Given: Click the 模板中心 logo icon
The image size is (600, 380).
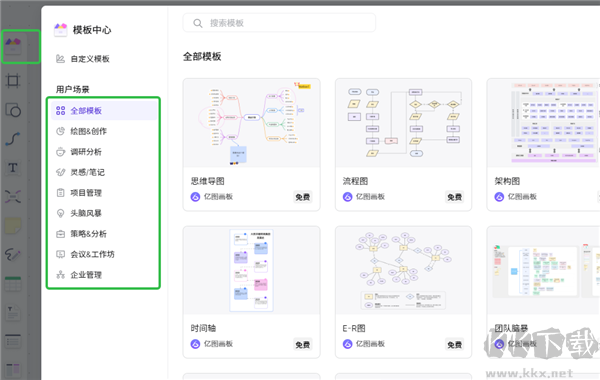Looking at the screenshot, I should 60,29.
